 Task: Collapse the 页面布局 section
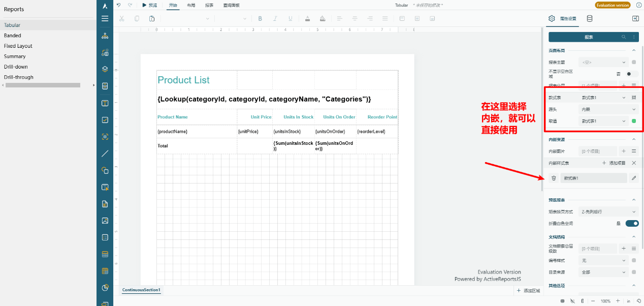tap(633, 50)
